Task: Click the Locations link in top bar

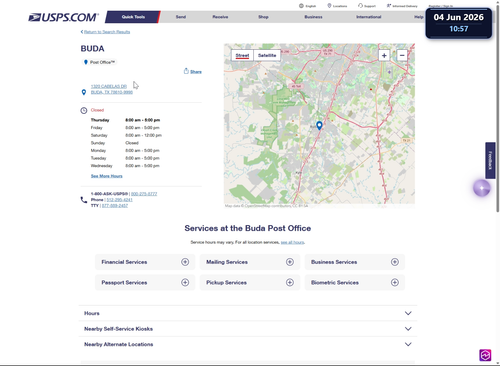Action: (x=340, y=6)
